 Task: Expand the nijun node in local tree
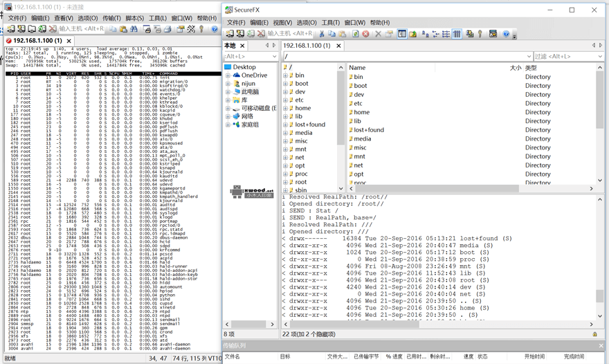(228, 84)
